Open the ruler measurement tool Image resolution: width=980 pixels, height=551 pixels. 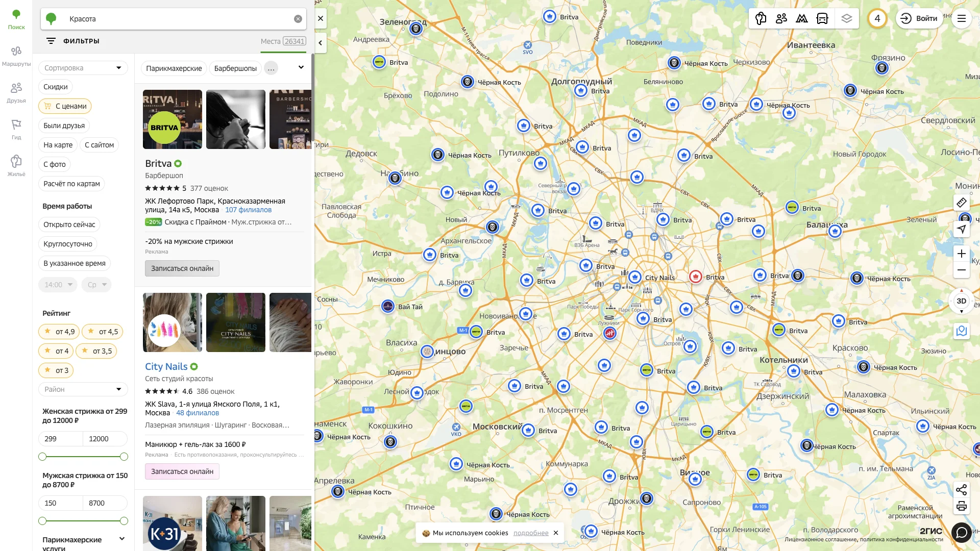tap(961, 203)
